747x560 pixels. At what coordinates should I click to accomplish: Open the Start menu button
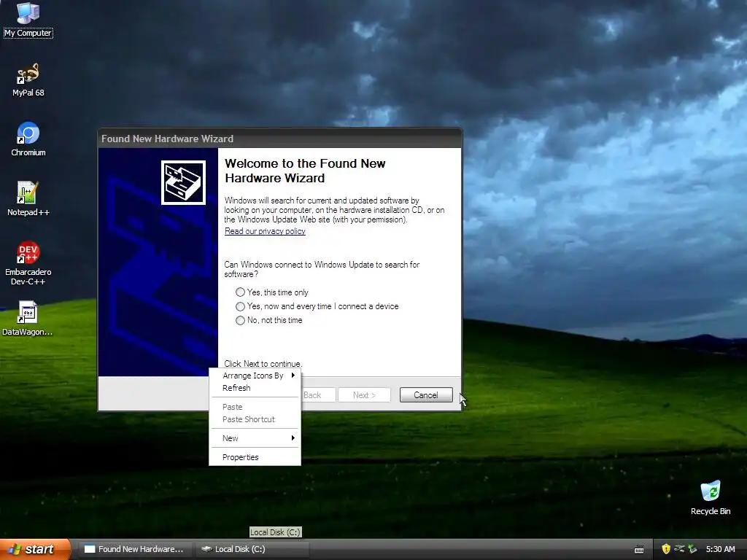pyautogui.click(x=35, y=549)
